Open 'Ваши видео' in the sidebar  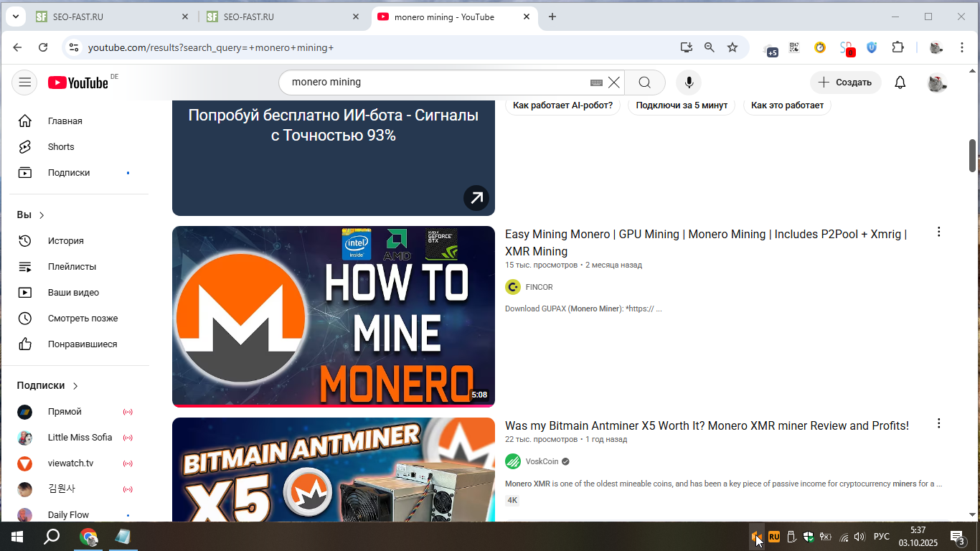(79, 293)
